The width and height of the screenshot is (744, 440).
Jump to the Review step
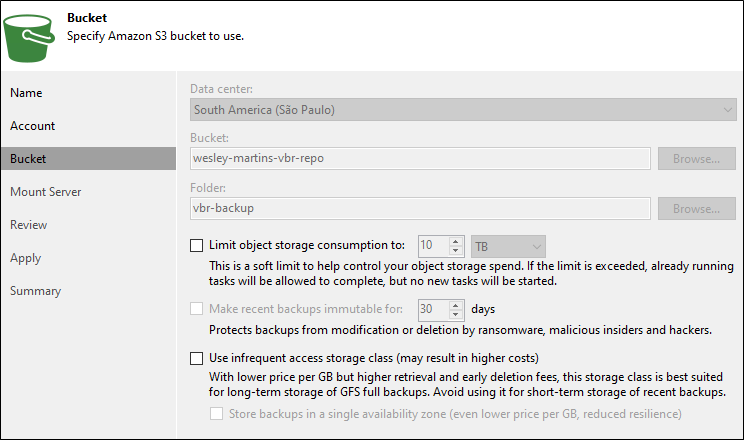click(x=29, y=225)
